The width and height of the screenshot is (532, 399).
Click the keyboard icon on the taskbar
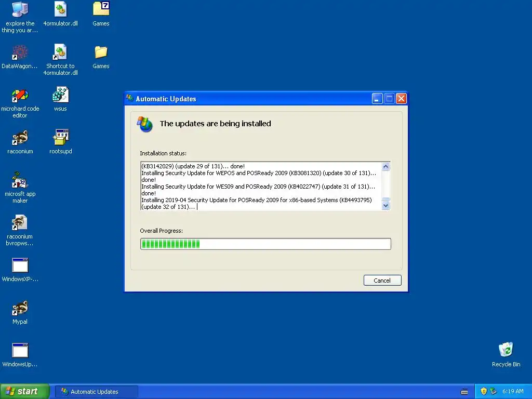pyautogui.click(x=464, y=392)
